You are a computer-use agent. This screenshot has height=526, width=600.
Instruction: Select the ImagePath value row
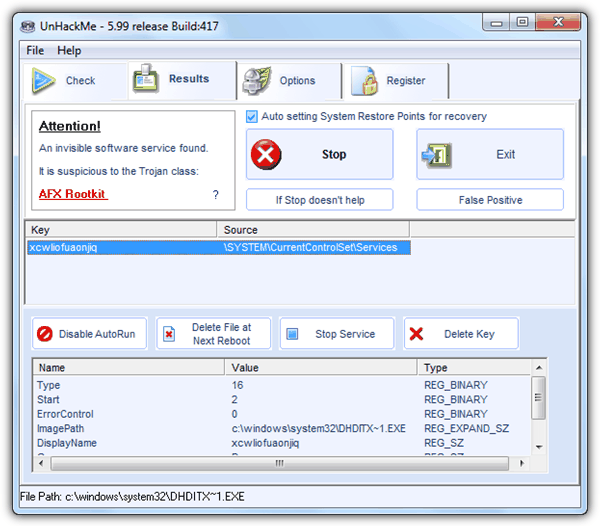click(x=282, y=428)
